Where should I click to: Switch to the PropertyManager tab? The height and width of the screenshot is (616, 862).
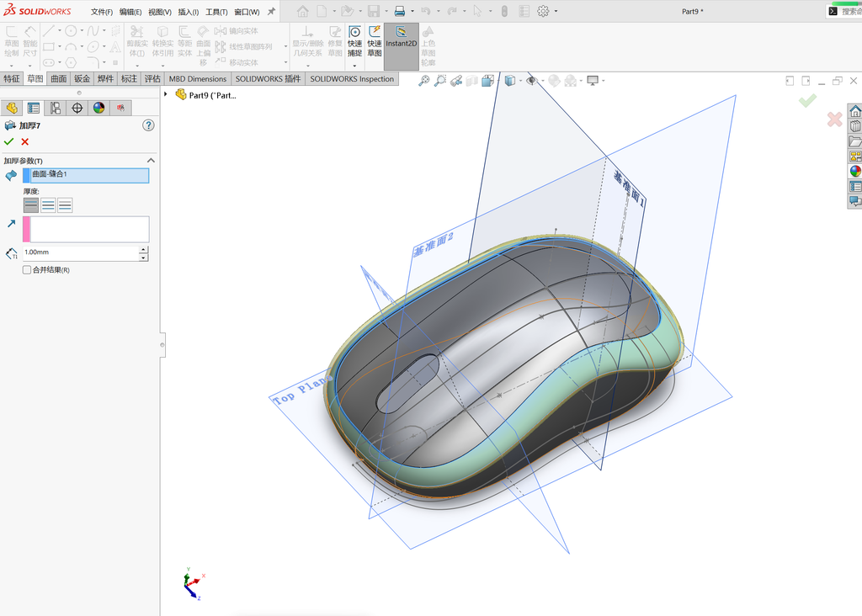(x=34, y=109)
